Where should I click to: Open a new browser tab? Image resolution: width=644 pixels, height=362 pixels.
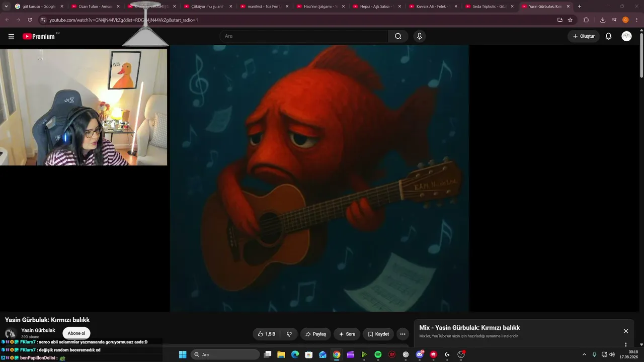[x=580, y=7]
